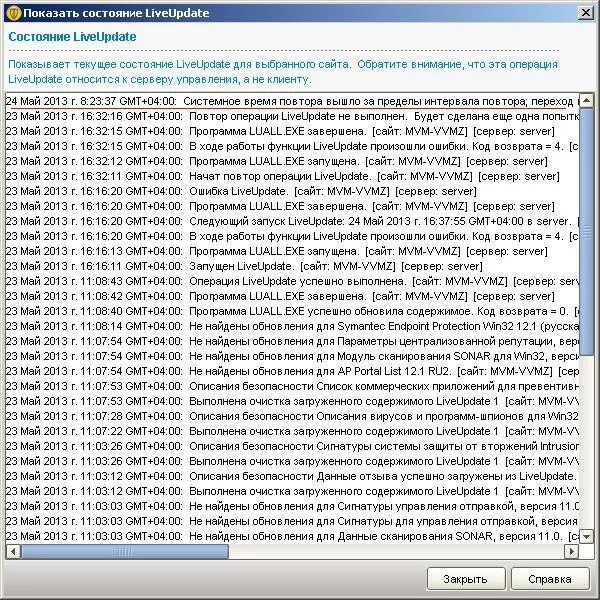Select the 16:16:20 'LUALL.EXE завершена' row
The width and height of the screenshot is (600, 600).
(x=292, y=206)
